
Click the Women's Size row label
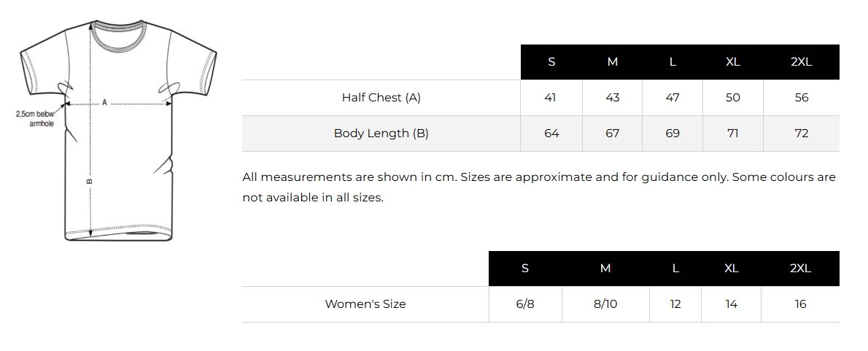click(365, 304)
